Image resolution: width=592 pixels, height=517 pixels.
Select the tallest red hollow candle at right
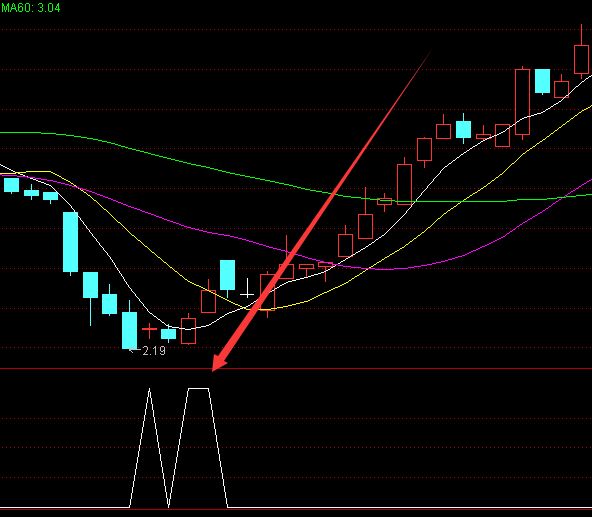pos(522,102)
